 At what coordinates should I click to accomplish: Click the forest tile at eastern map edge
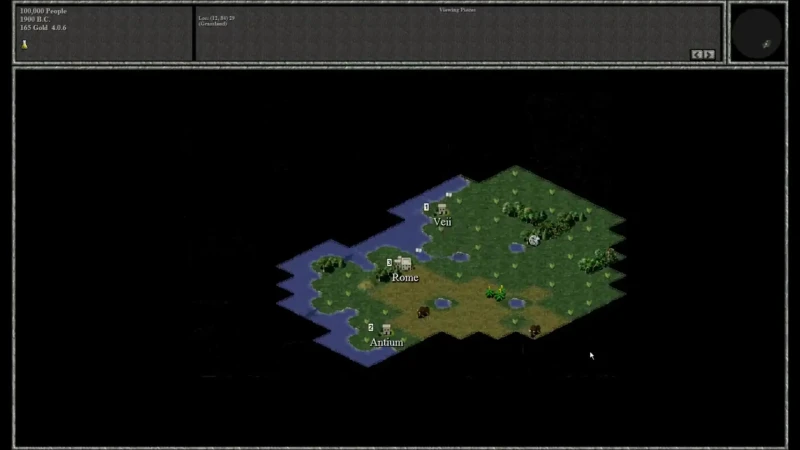[x=598, y=260]
